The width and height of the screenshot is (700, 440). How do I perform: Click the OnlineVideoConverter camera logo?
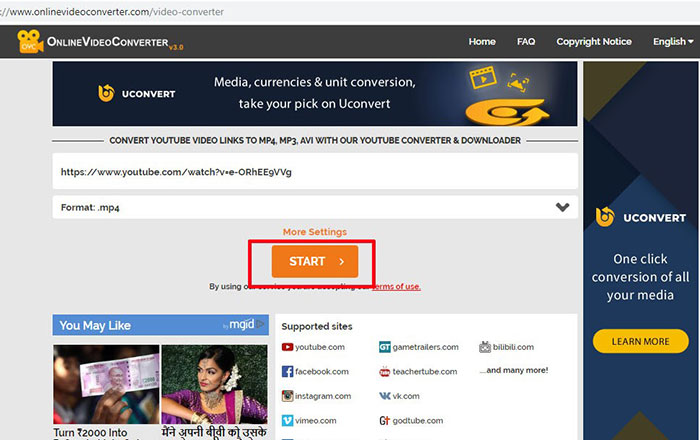click(29, 42)
